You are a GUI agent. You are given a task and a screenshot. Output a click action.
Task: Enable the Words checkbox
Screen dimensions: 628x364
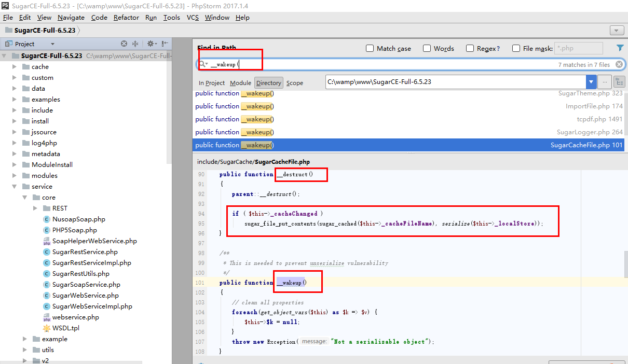(x=427, y=48)
